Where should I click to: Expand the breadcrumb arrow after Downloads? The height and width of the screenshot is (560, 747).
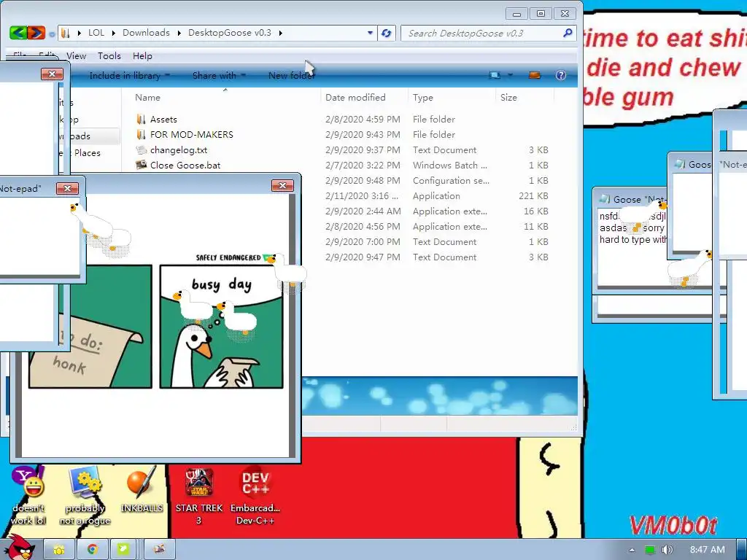click(x=179, y=33)
